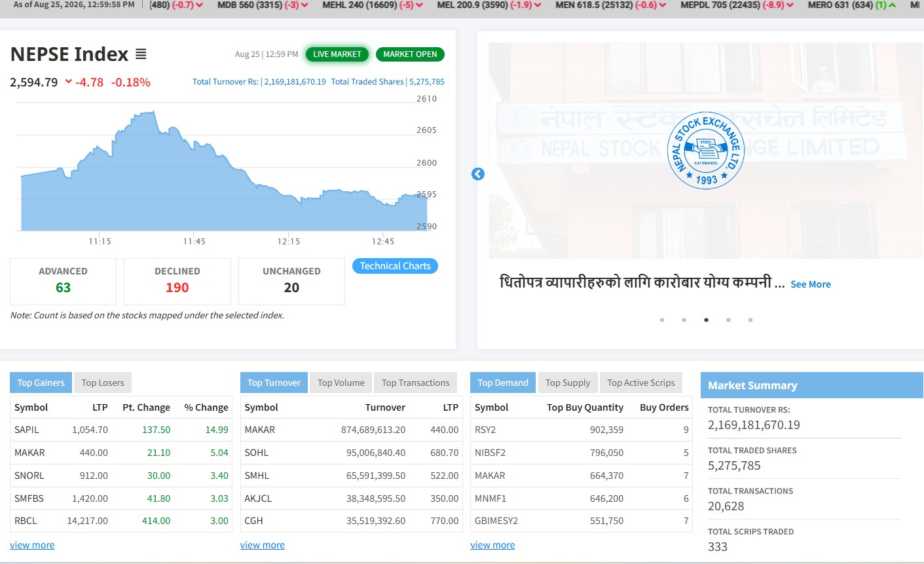
Task: Select the Top Supply tab
Action: point(568,383)
